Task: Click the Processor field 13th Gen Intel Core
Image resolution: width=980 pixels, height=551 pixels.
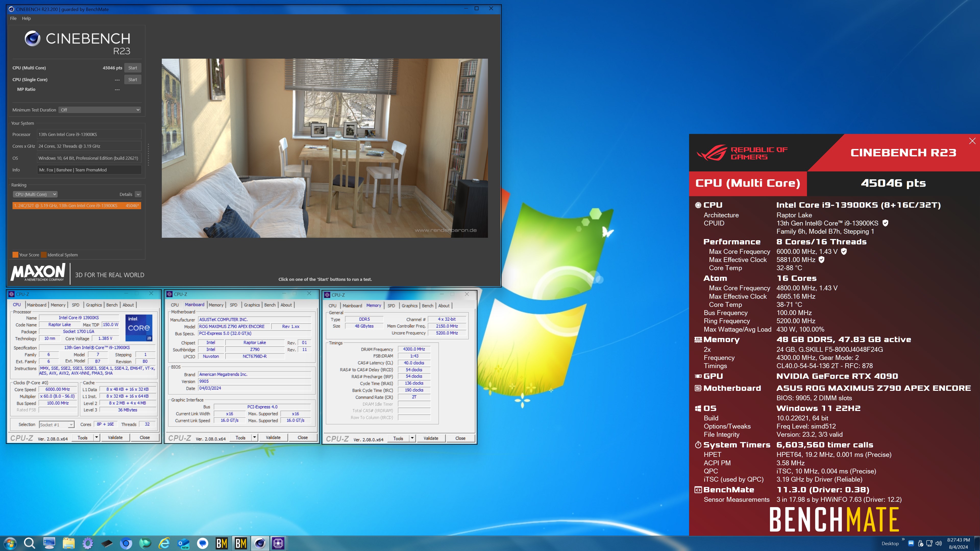Action: coord(89,134)
